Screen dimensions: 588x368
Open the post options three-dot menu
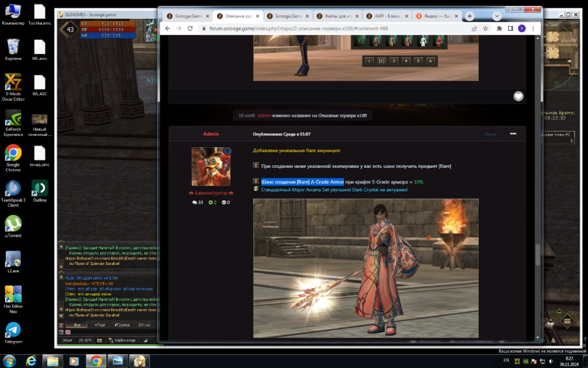click(x=513, y=134)
